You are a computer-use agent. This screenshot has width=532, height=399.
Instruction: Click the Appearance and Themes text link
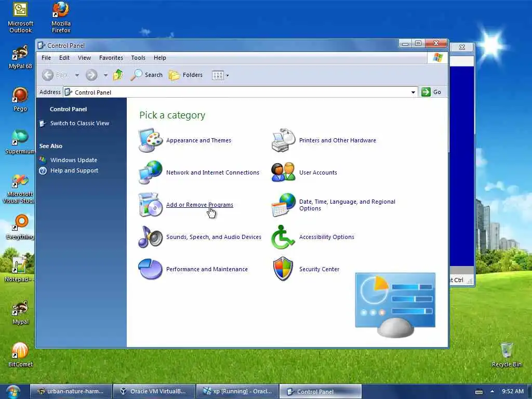coord(198,140)
